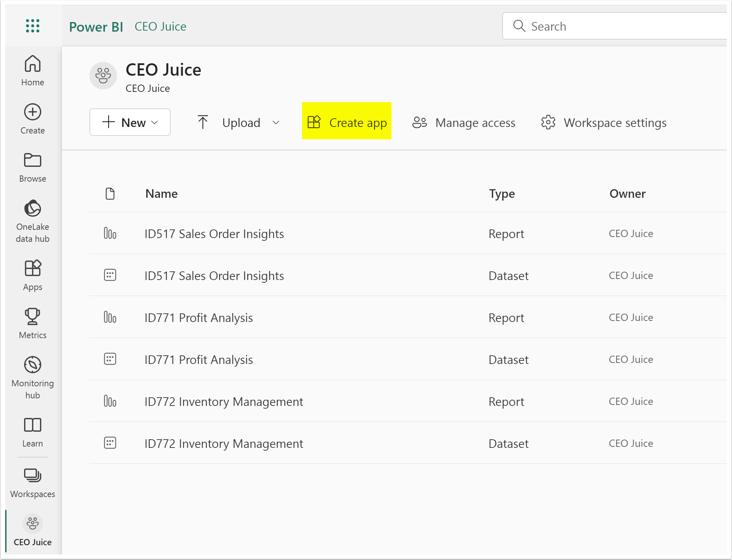Open the Apps section in sidebar
This screenshot has width=732, height=560.
tap(33, 275)
